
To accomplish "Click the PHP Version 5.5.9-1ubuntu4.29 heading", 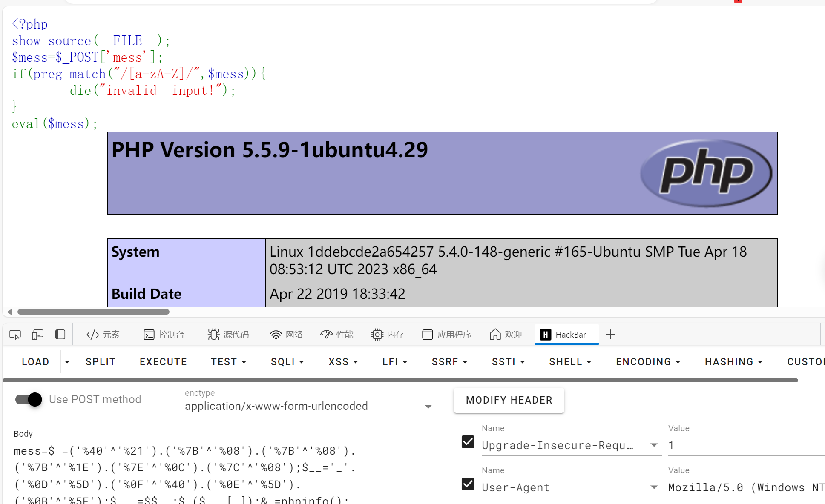I will (270, 150).
